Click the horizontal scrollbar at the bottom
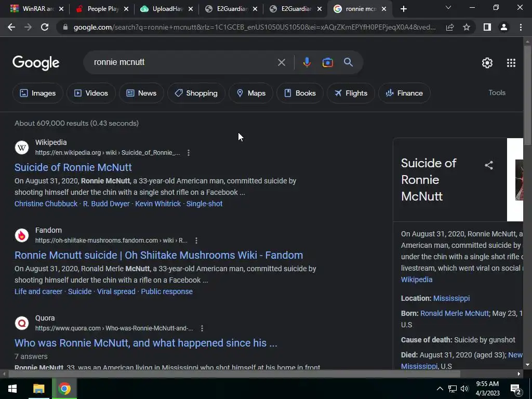532x399 pixels. (234, 374)
